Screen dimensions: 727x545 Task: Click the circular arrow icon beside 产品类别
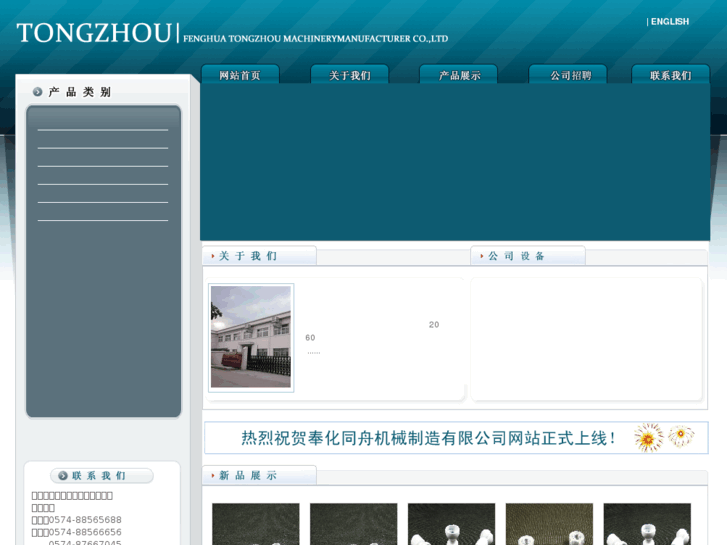coord(38,92)
